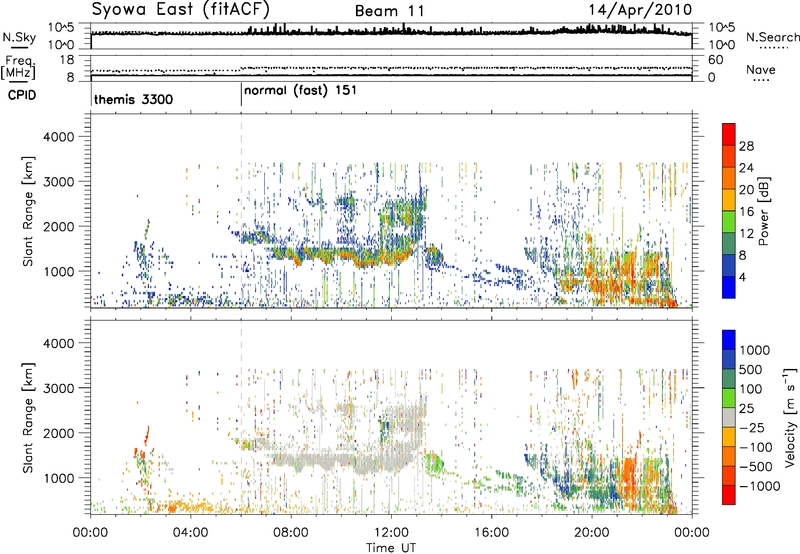
Task: Click the 'Time UT' axis title
Action: pyautogui.click(x=391, y=548)
